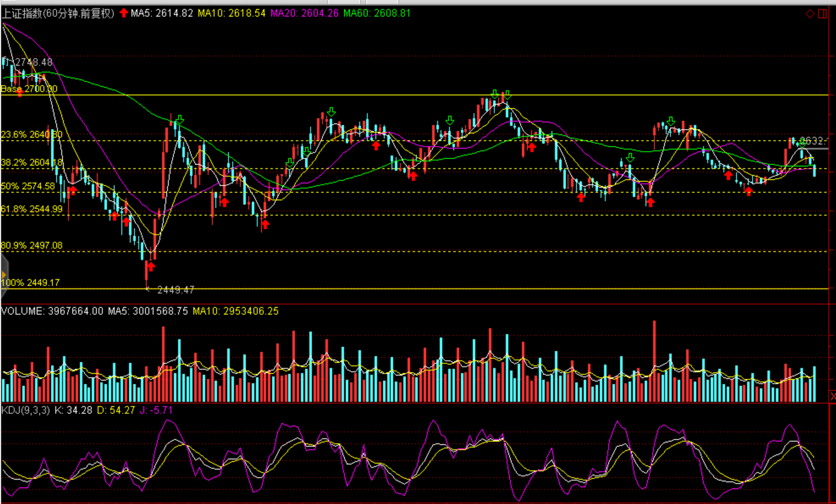Open the KDJ(9,3,3) indicator parameters
The width and height of the screenshot is (836, 504).
pos(25,410)
